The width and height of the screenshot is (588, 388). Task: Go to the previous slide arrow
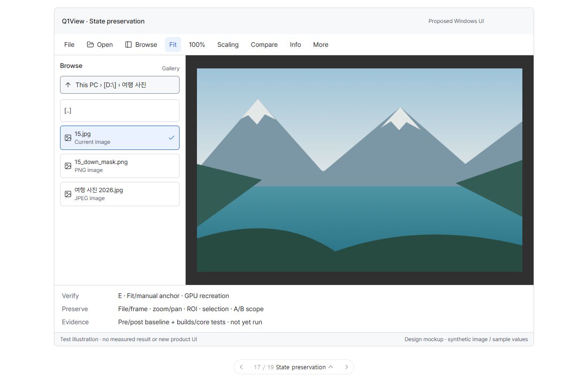pos(241,367)
